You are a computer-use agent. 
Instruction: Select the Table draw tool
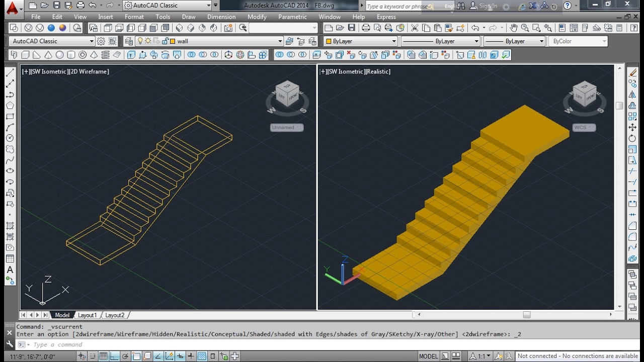point(10,259)
